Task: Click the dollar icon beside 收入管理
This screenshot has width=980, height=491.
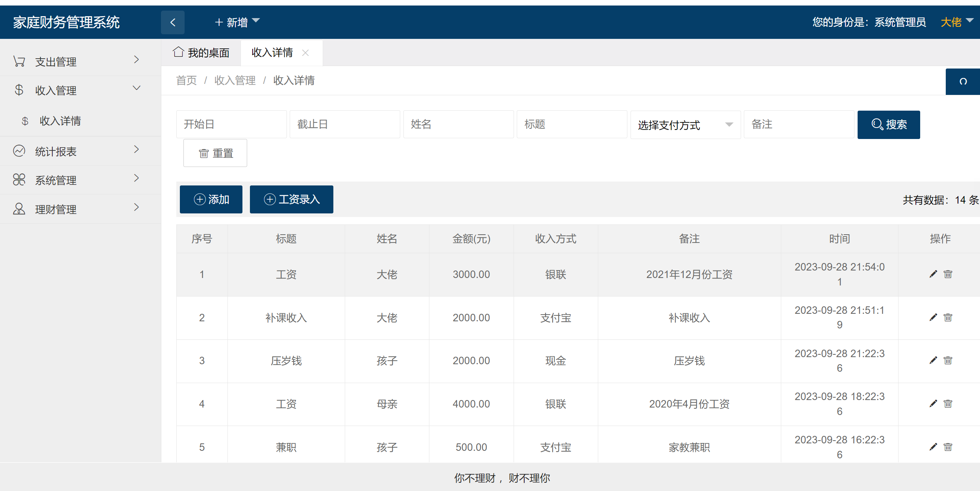Action: coord(18,90)
